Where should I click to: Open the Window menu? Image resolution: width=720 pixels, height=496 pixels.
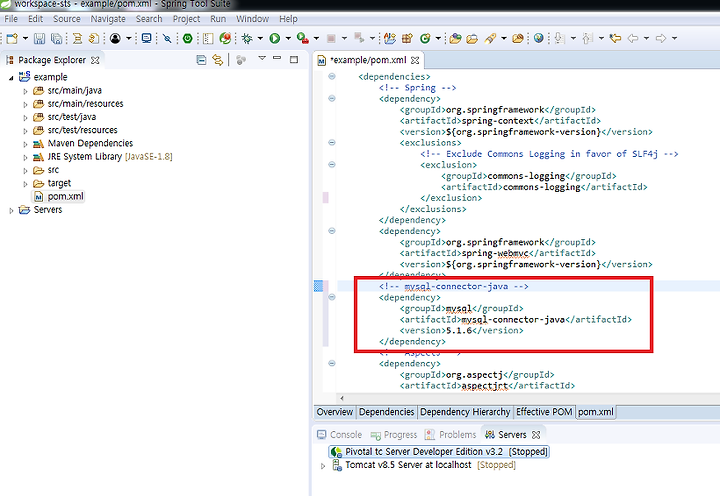(253, 19)
